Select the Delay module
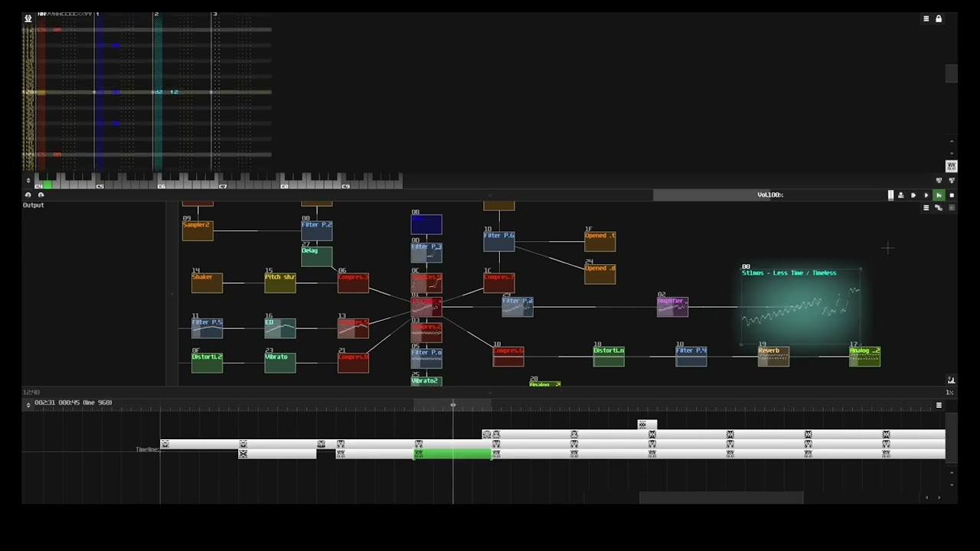 pos(316,256)
